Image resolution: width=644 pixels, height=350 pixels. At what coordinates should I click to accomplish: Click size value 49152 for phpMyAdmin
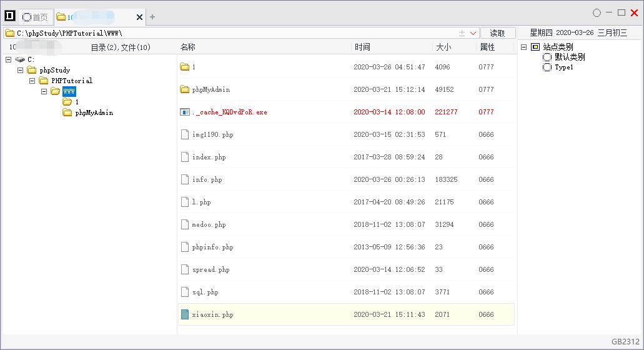444,89
